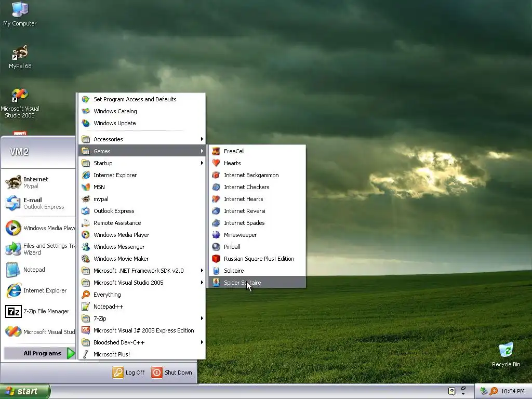The height and width of the screenshot is (399, 532).
Task: Launch the FreeCell game icon
Action: click(x=216, y=151)
